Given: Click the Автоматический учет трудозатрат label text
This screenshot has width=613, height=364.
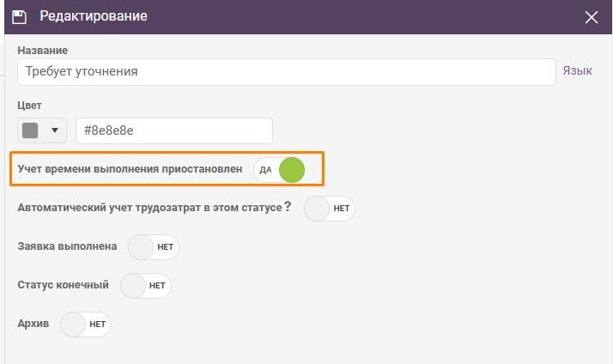Looking at the screenshot, I should [x=149, y=208].
